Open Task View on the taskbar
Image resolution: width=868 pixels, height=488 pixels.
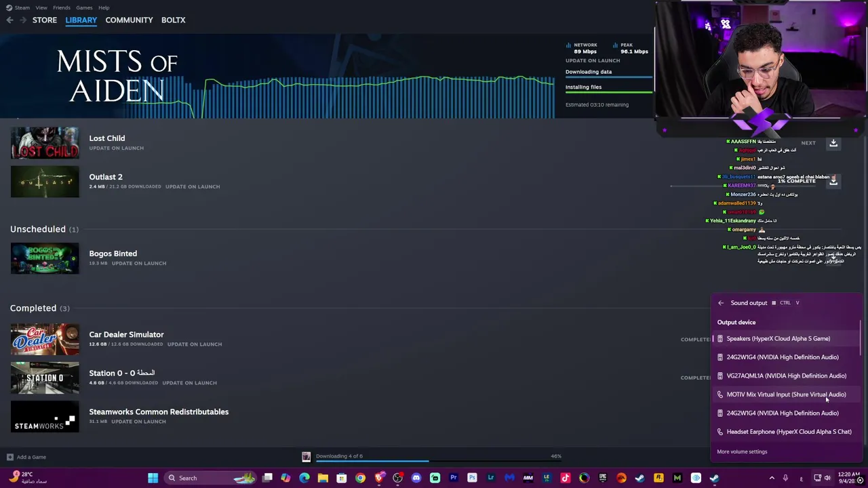[x=267, y=478]
